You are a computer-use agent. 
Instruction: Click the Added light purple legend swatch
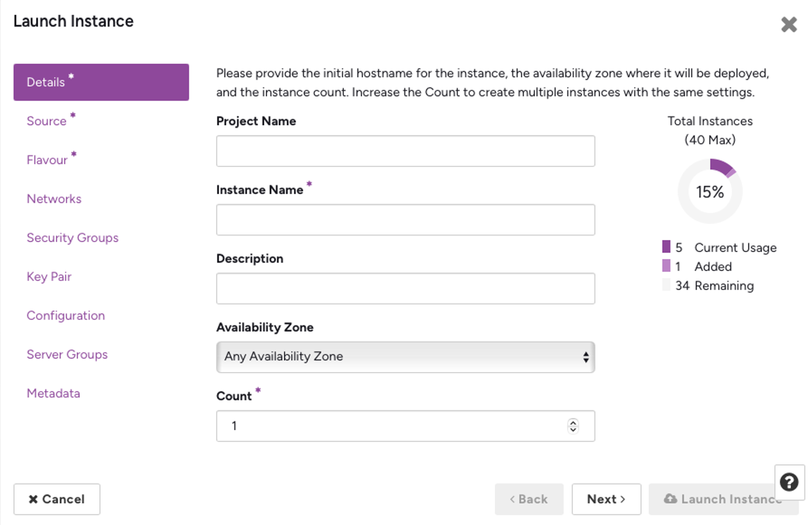[666, 266]
